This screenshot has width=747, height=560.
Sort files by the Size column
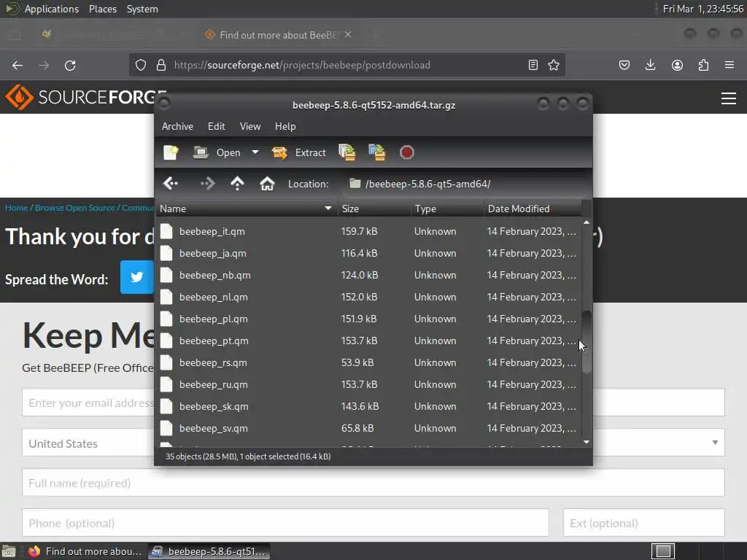coord(374,209)
